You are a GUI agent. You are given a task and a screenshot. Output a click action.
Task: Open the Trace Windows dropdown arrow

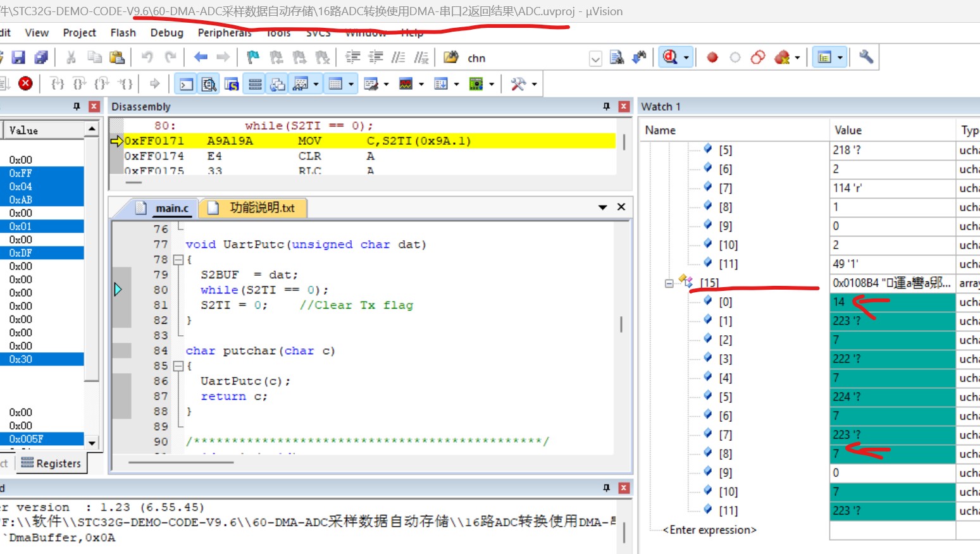[456, 84]
